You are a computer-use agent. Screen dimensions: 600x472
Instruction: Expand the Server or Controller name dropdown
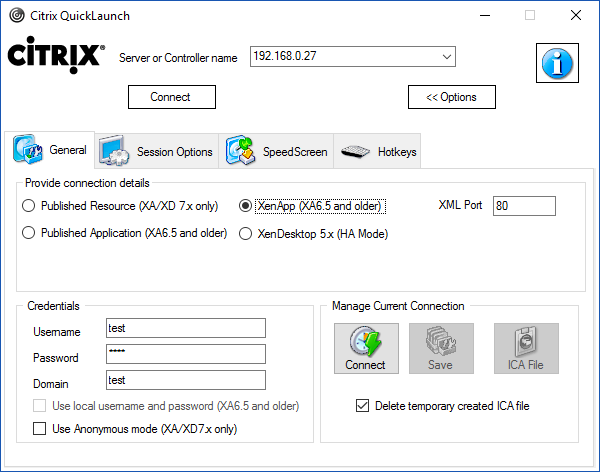445,57
